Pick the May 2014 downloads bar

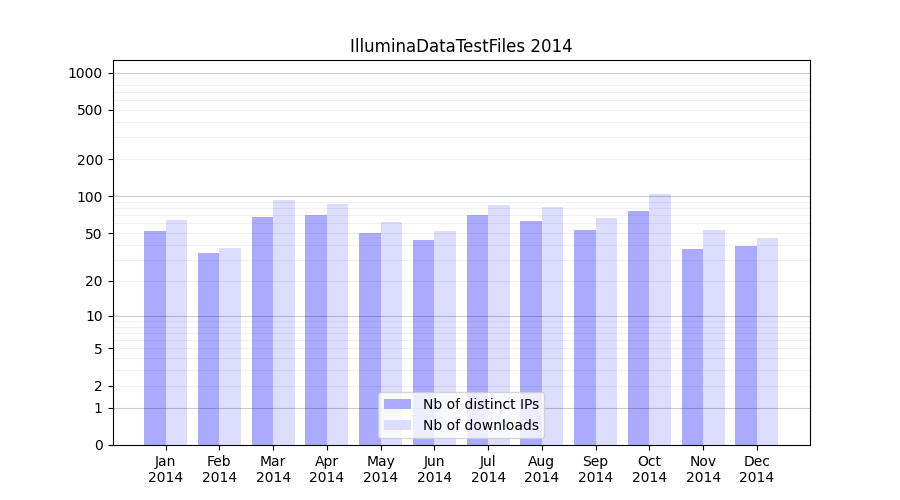click(x=391, y=333)
